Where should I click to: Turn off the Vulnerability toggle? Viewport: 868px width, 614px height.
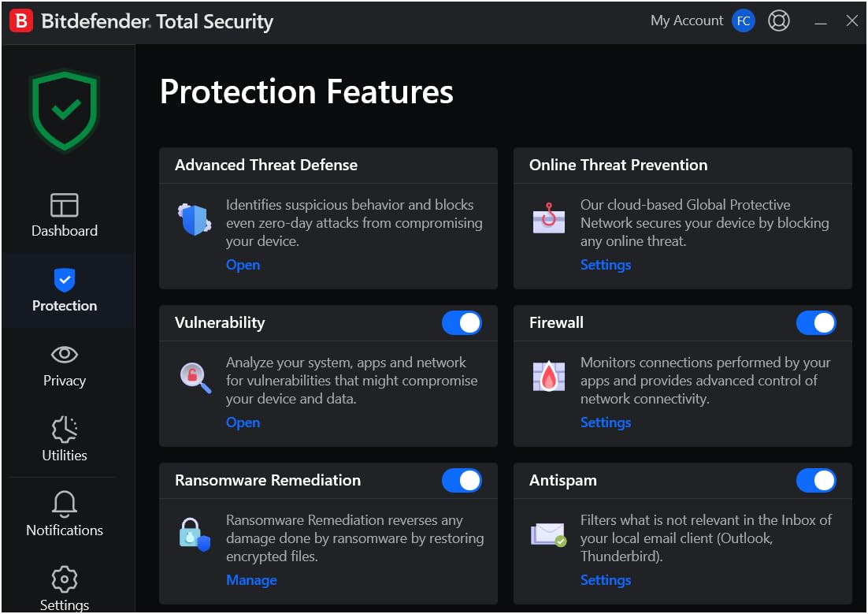point(462,323)
